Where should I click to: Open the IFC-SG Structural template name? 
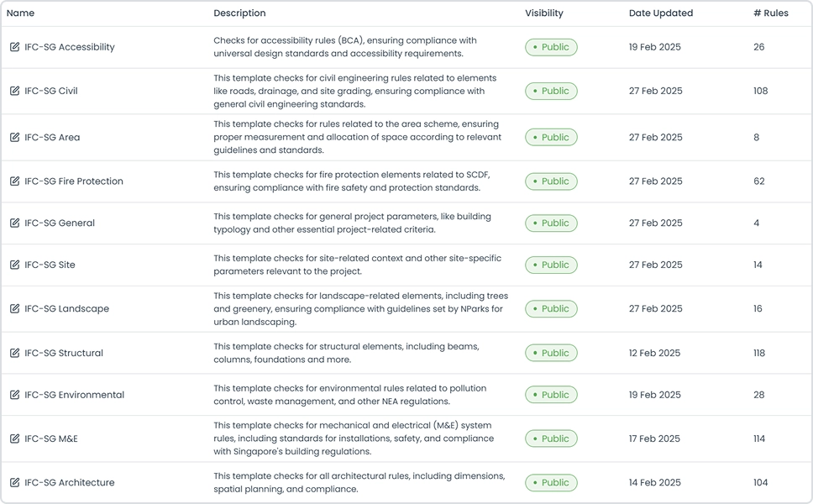64,353
